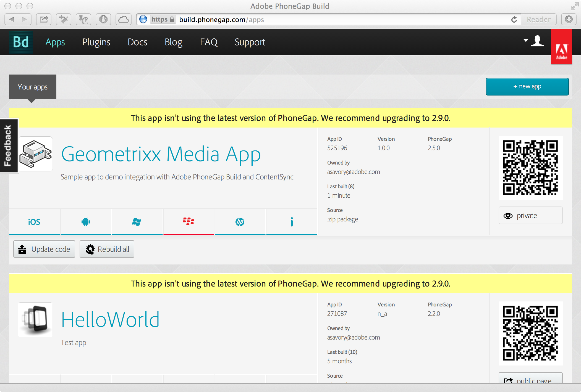Click the Rebuild all button
The height and width of the screenshot is (392, 581).
[x=107, y=249]
